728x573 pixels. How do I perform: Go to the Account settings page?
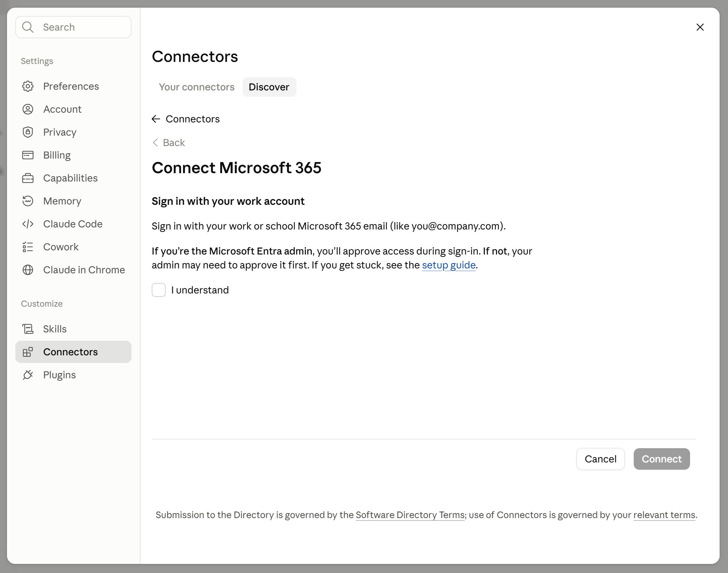coord(73,109)
